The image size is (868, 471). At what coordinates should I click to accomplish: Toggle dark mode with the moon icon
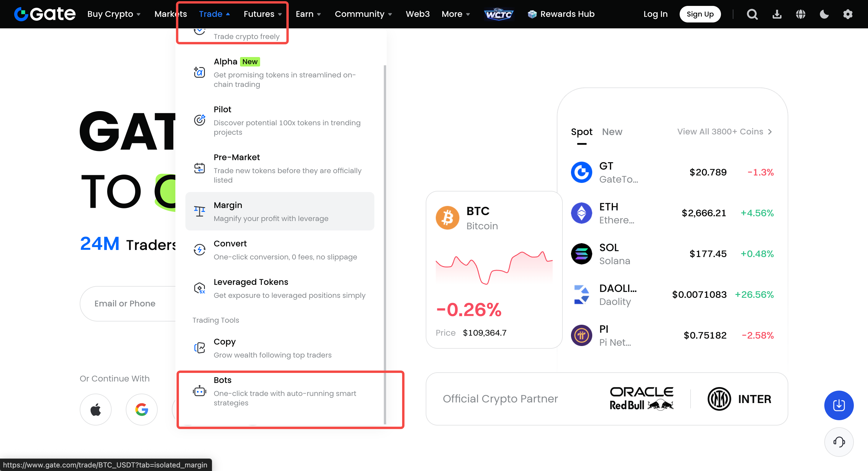click(824, 14)
